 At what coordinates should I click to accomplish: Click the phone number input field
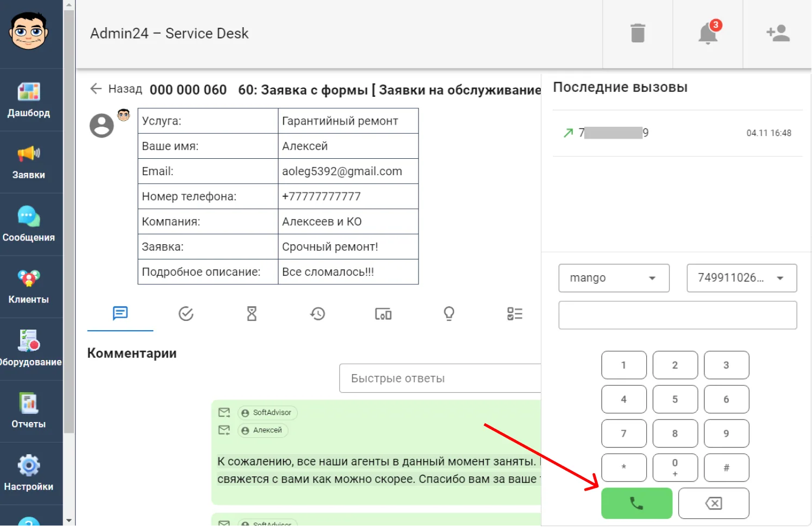678,315
